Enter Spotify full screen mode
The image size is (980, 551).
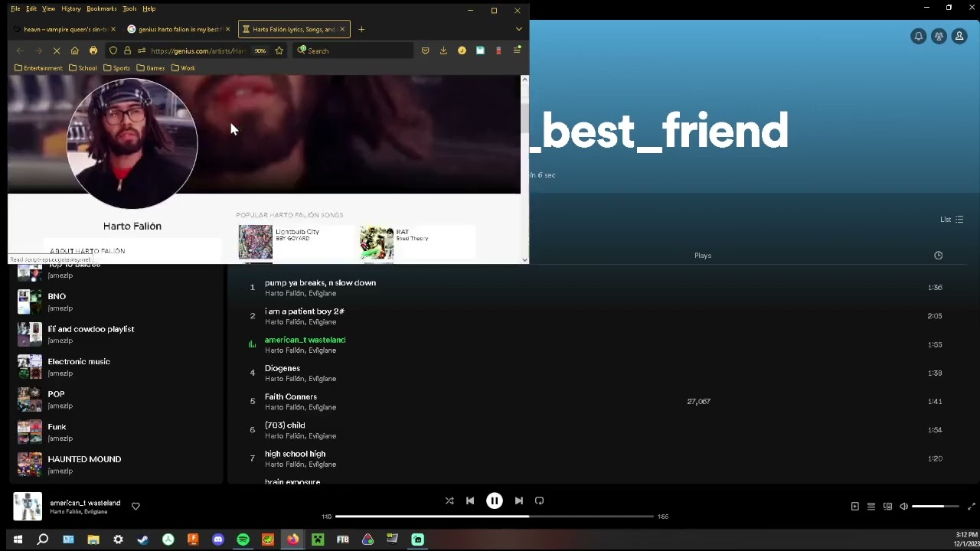pyautogui.click(x=972, y=507)
